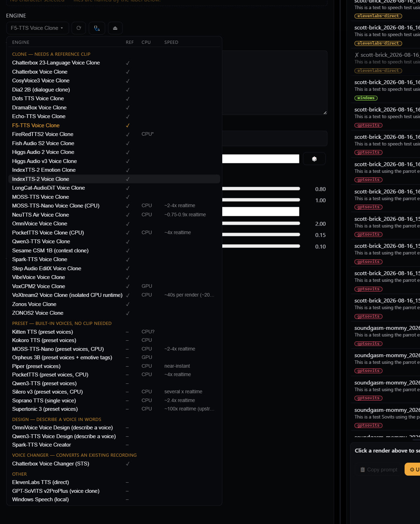Screen dimensions: 420x524
Task: Choose VibeVoice Voice Clone
Action: click(114, 277)
